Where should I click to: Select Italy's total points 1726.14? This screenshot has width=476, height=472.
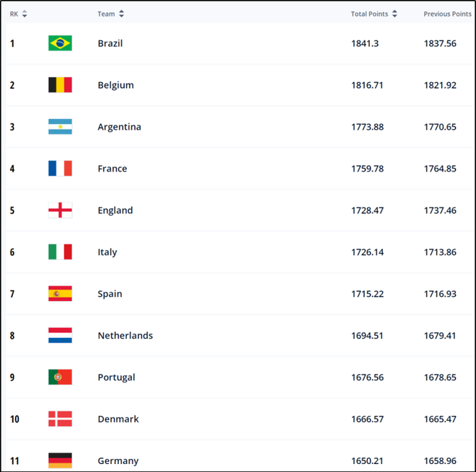click(367, 252)
